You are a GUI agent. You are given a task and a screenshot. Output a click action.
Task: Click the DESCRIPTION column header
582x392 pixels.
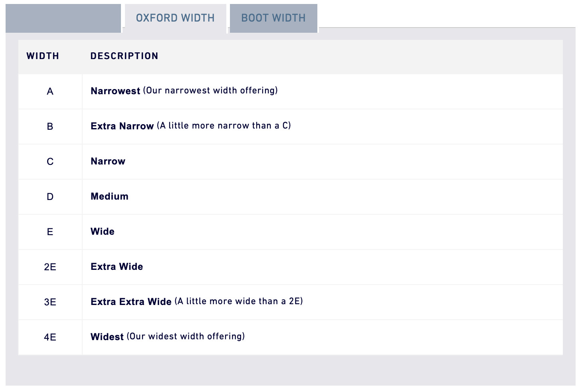124,56
